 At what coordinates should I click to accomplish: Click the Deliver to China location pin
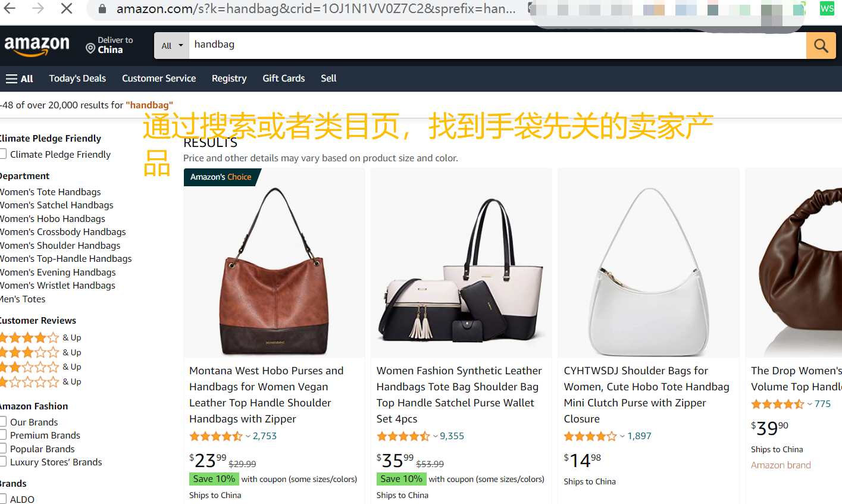click(90, 48)
